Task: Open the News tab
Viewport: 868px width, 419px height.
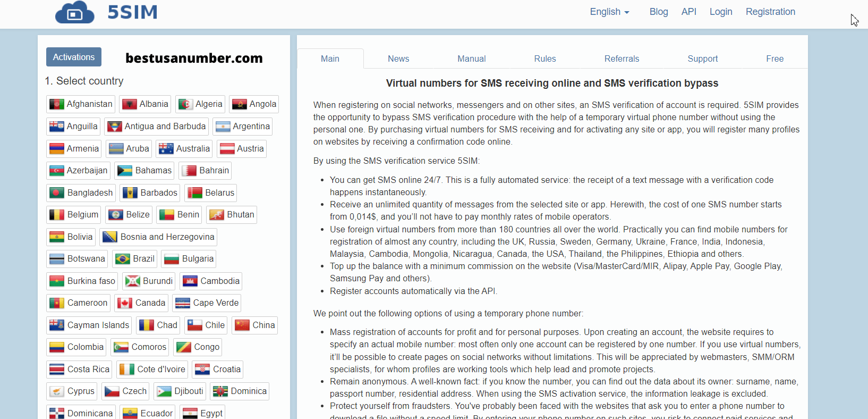Action: click(x=398, y=58)
